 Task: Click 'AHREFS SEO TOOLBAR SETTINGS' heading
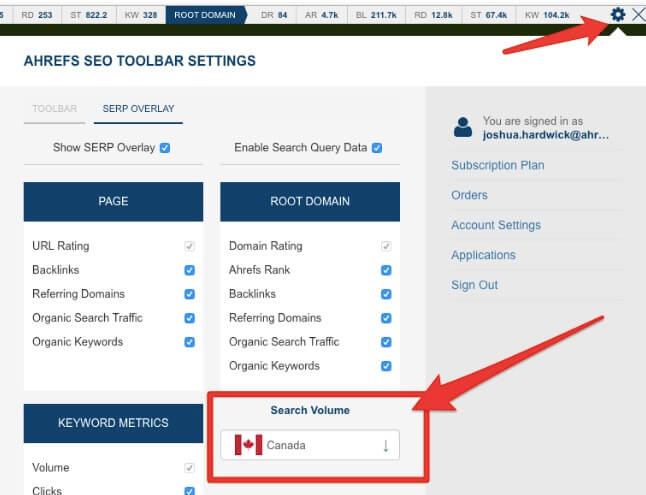(140, 61)
